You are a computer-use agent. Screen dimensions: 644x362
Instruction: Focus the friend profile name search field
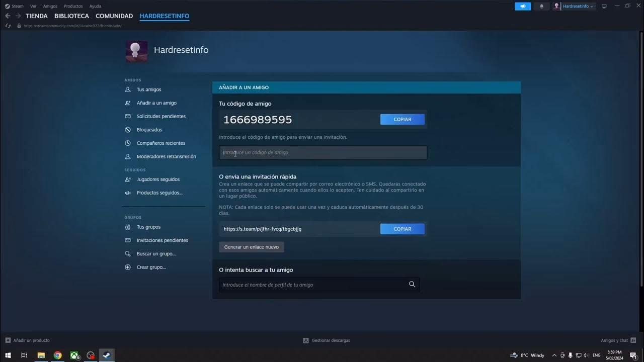(x=319, y=285)
